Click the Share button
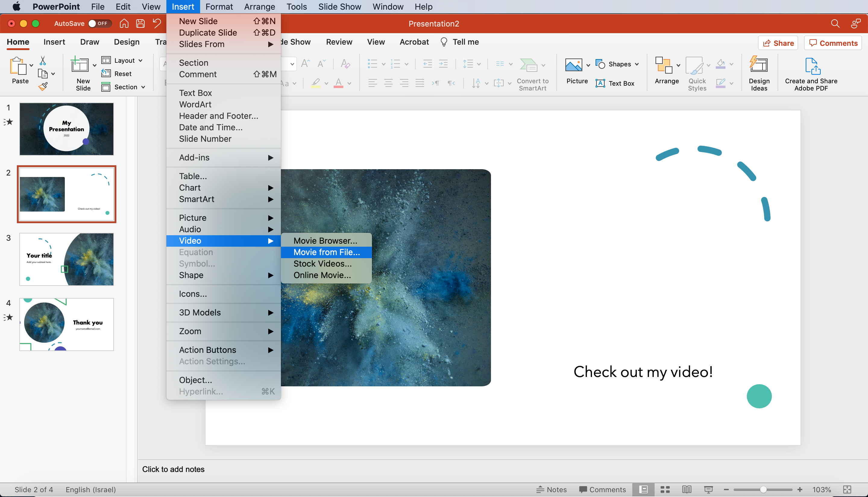This screenshot has height=497, width=868. (778, 43)
